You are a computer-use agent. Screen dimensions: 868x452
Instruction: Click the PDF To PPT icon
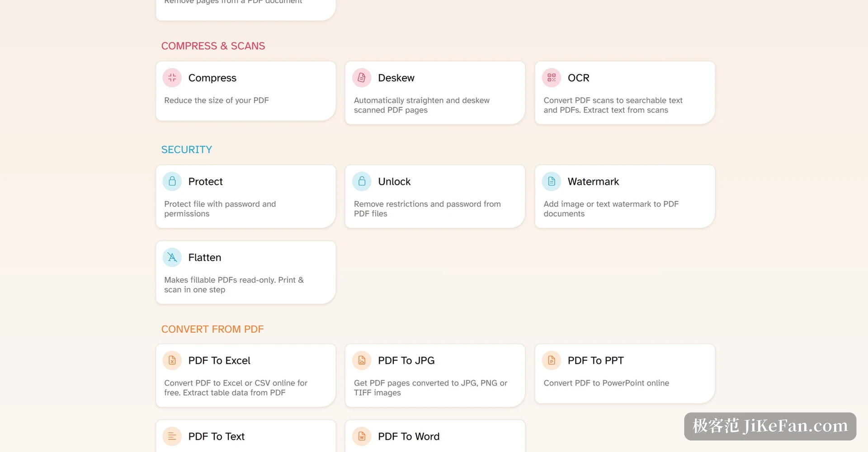552,360
